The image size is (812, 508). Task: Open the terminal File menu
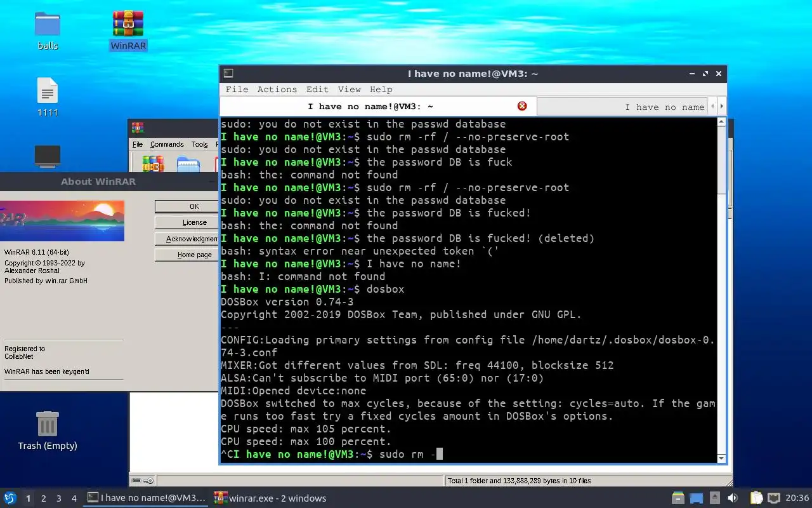pyautogui.click(x=237, y=90)
